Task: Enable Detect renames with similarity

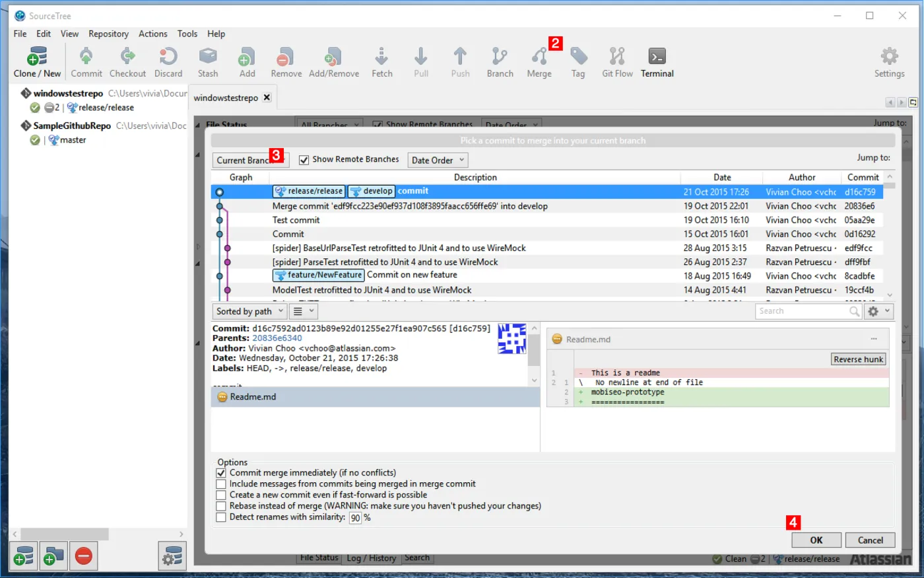Action: coord(221,518)
